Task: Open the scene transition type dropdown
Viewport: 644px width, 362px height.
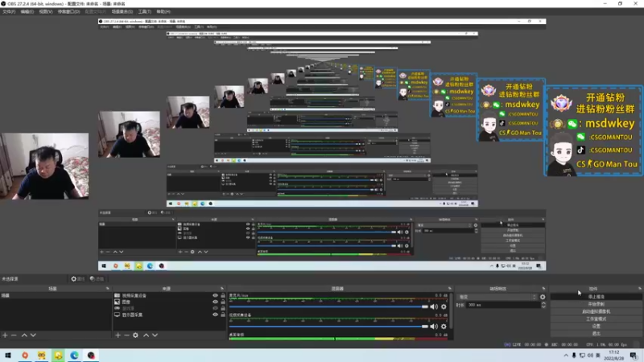Action: click(497, 297)
